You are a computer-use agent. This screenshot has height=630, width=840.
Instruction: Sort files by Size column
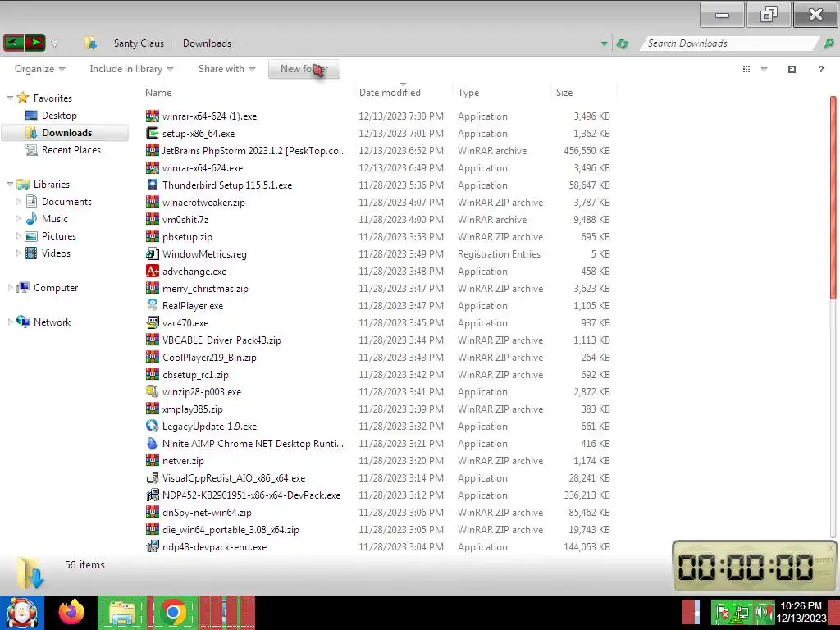(564, 93)
